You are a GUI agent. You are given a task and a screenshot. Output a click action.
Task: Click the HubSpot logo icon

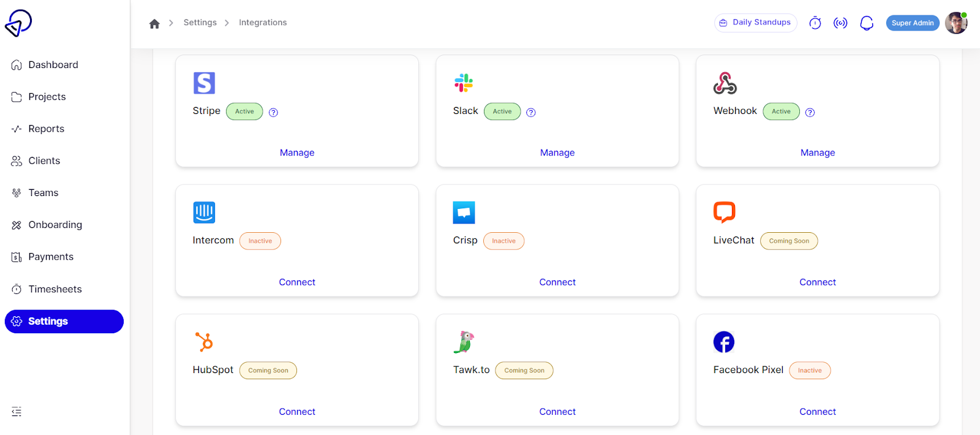coord(204,342)
